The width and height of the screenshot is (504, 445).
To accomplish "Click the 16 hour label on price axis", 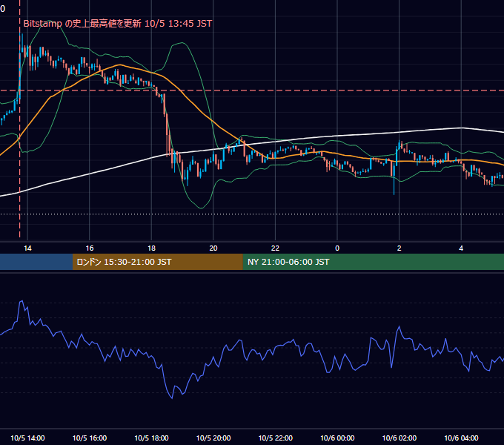I will pos(90,248).
